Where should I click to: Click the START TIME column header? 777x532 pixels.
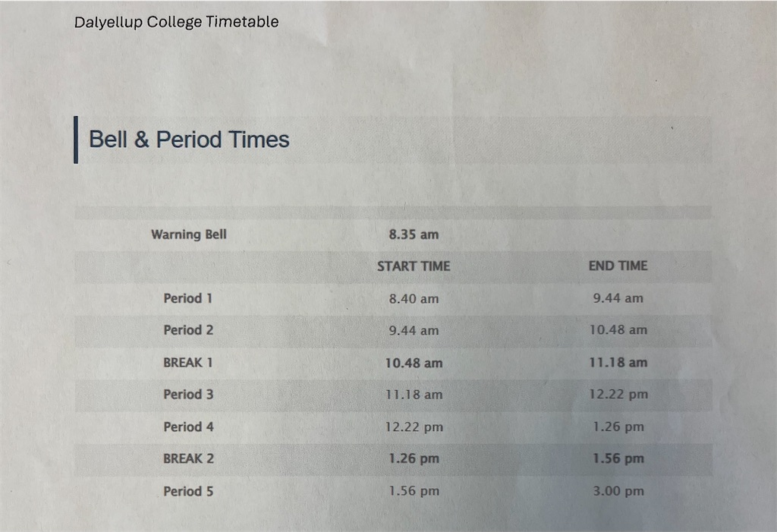[x=414, y=266]
